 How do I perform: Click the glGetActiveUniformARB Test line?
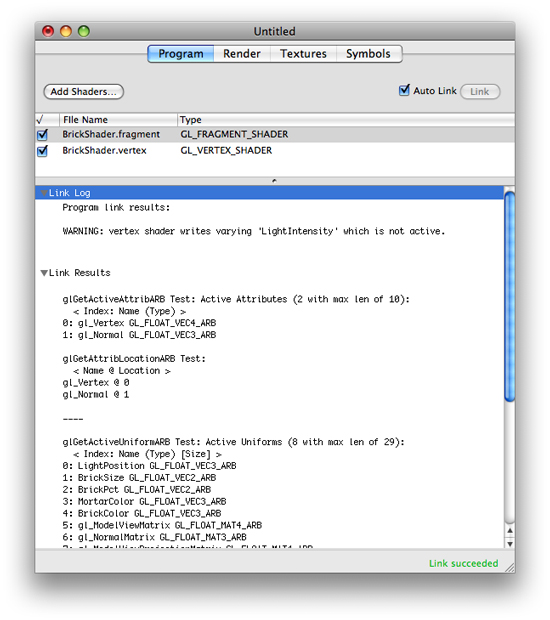point(234,442)
